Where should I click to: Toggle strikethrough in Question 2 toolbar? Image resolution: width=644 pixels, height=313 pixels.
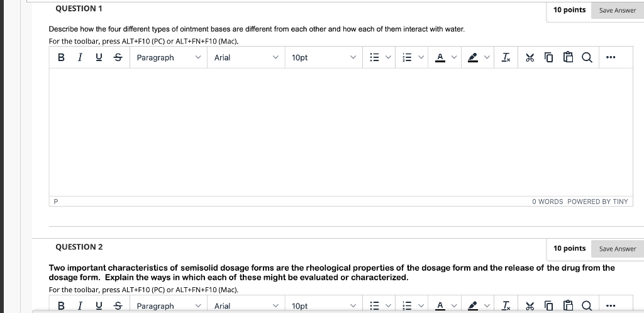tap(118, 306)
